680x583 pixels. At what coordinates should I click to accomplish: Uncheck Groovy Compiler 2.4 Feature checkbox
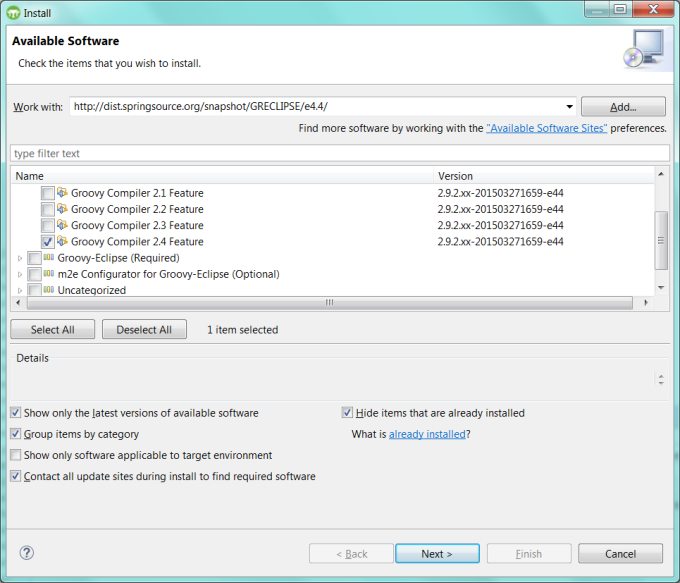pos(48,242)
